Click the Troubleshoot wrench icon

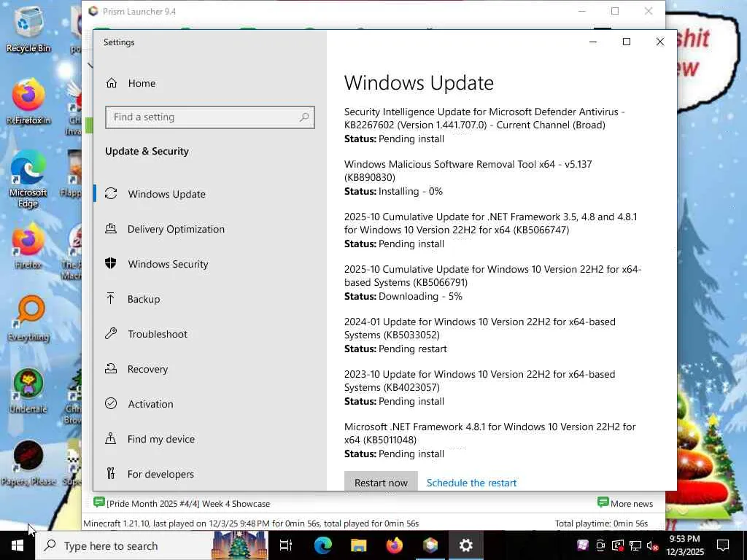(x=111, y=333)
